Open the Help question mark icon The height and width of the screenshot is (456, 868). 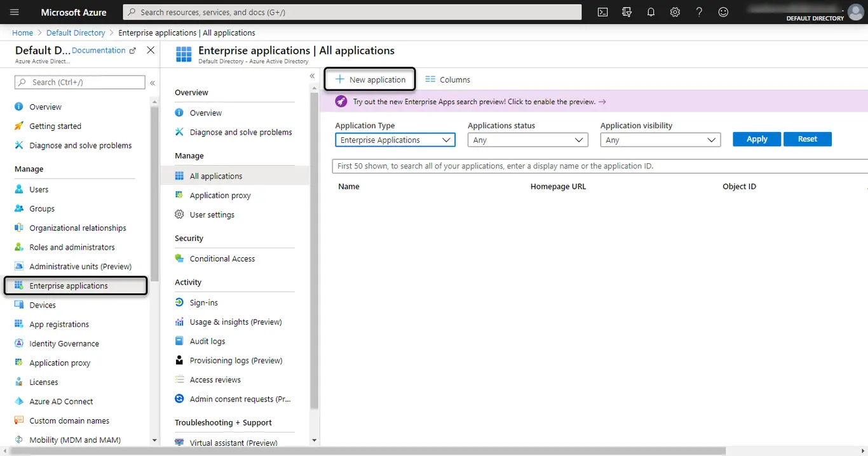(699, 12)
